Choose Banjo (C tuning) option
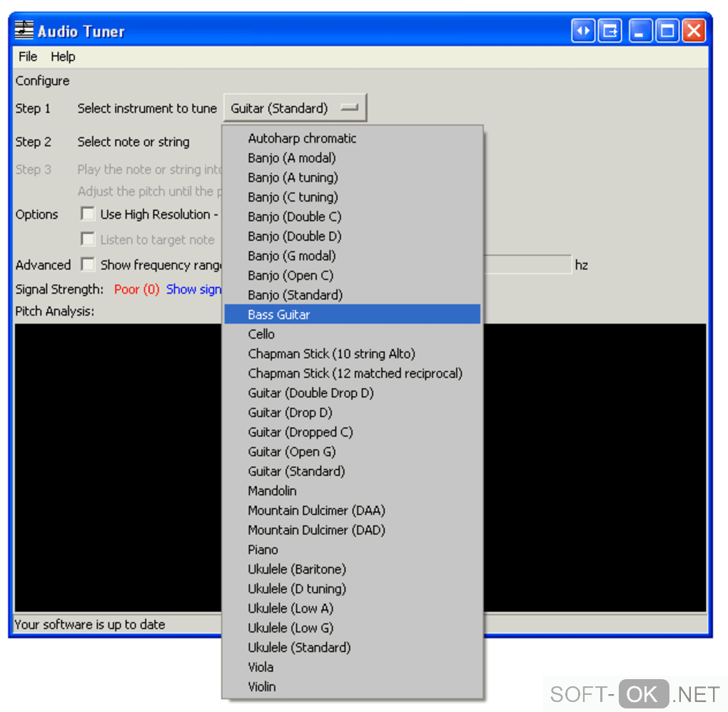This screenshot has height=712, width=728. point(353,197)
